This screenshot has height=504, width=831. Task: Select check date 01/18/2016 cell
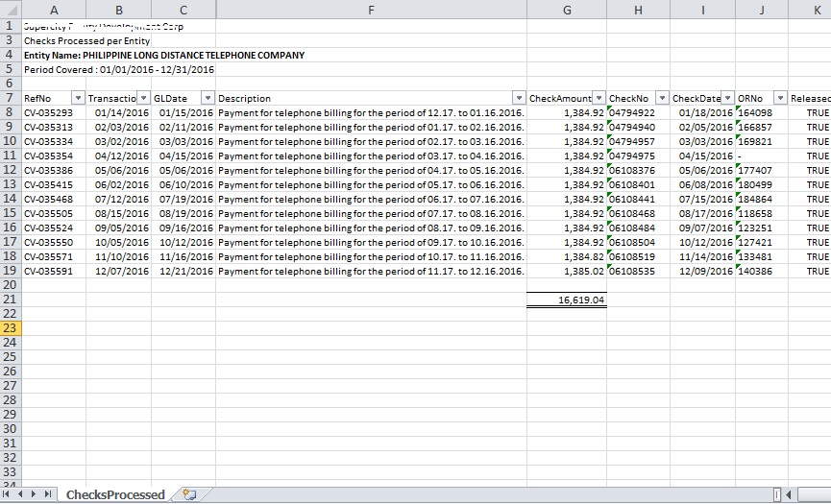click(702, 112)
